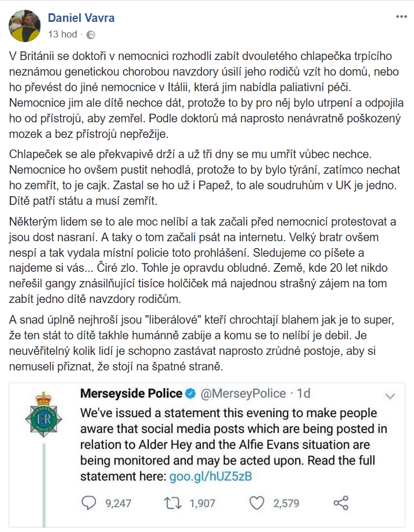
Task: Click the 13 hod timestamp
Action: pos(62,34)
